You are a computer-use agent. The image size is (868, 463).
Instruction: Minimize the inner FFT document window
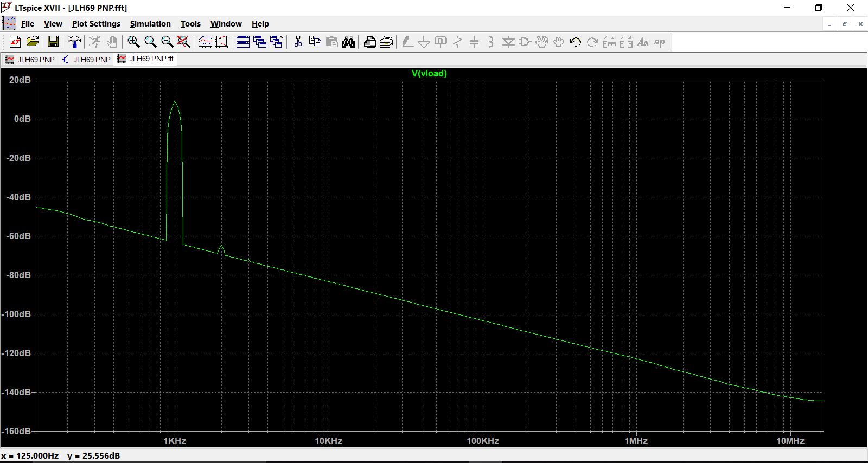[x=829, y=24]
